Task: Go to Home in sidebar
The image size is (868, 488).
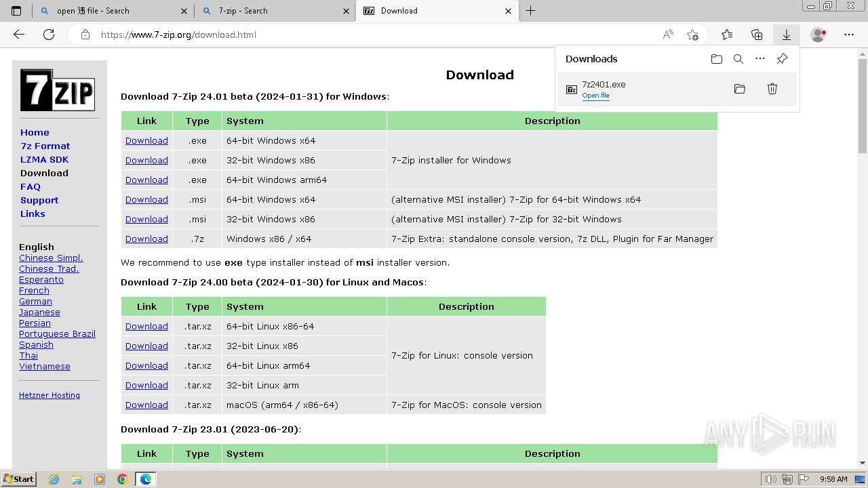Action: pos(35,132)
